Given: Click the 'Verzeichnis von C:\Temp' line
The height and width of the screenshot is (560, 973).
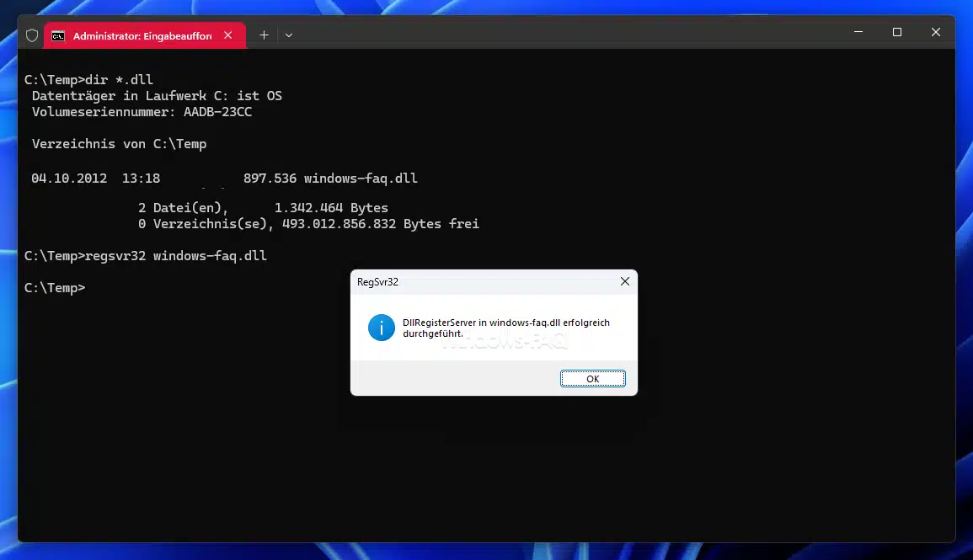Looking at the screenshot, I should 119,144.
